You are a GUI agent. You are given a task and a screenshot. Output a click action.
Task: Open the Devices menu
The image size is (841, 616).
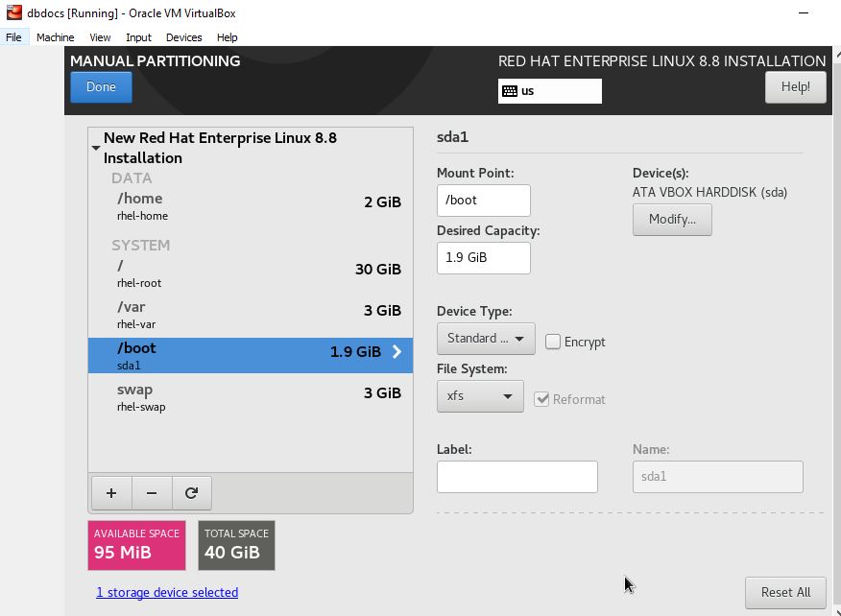(x=184, y=37)
